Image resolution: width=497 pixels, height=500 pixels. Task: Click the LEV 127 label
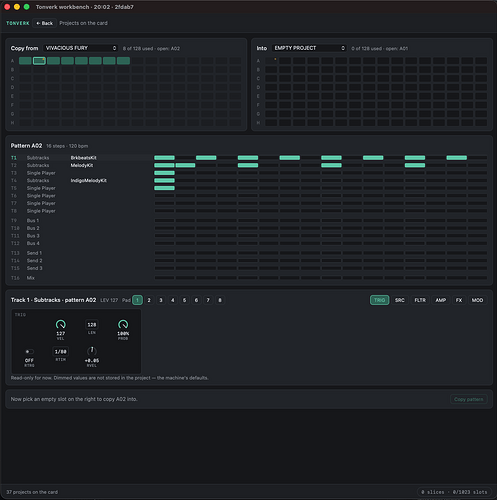tap(109, 300)
